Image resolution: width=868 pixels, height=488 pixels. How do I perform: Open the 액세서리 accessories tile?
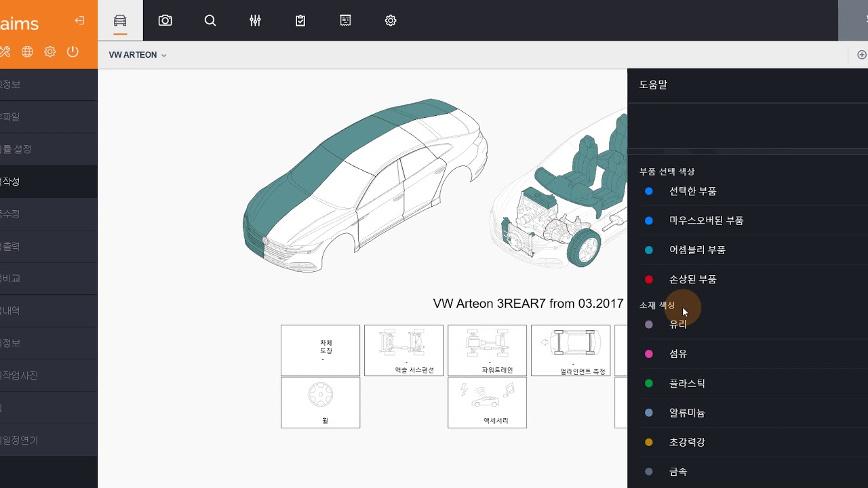487,403
